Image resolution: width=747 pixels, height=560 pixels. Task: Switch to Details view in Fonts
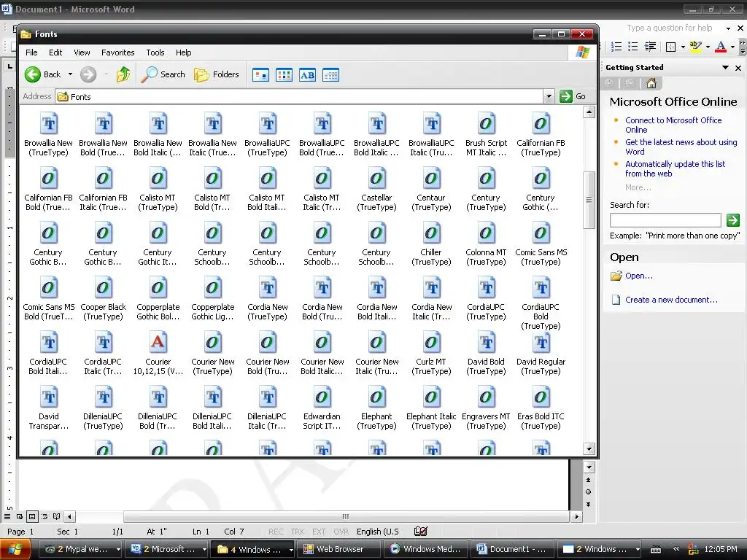(x=330, y=75)
